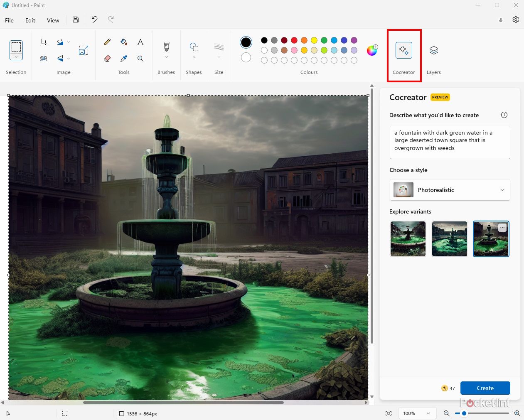Click the Rotate image icon
The image size is (524, 420).
[60, 42]
